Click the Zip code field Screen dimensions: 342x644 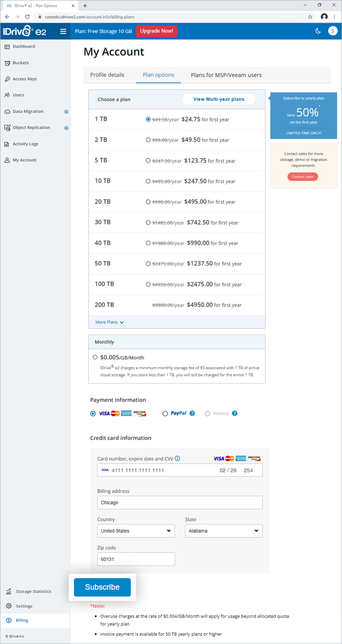pos(136,559)
